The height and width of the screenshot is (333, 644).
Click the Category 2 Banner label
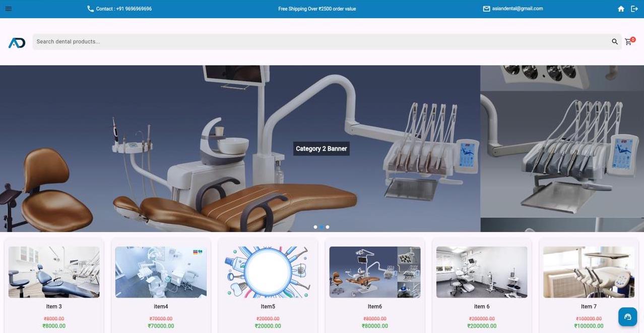[x=321, y=148]
